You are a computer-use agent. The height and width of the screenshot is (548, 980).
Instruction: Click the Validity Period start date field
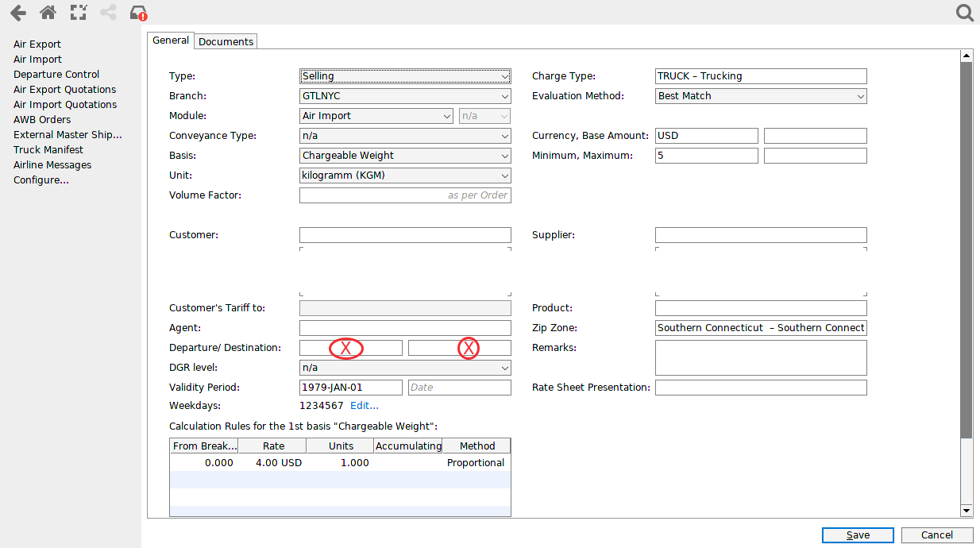[x=350, y=387]
